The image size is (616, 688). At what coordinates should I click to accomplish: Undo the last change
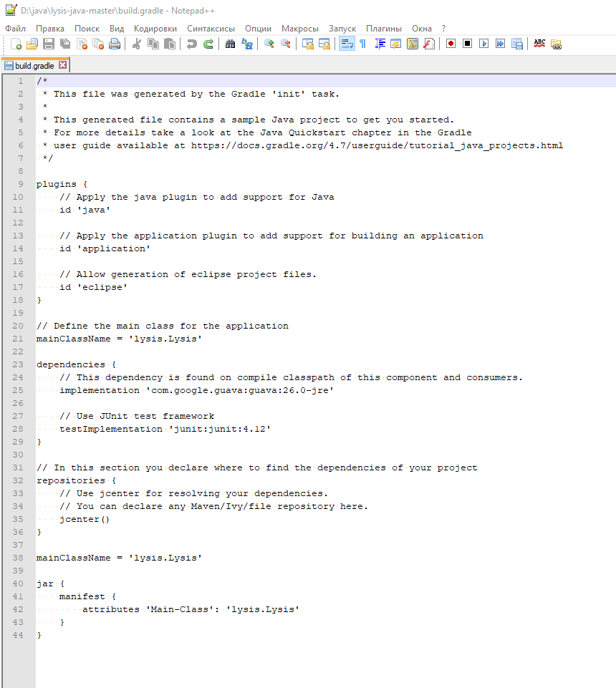(191, 43)
